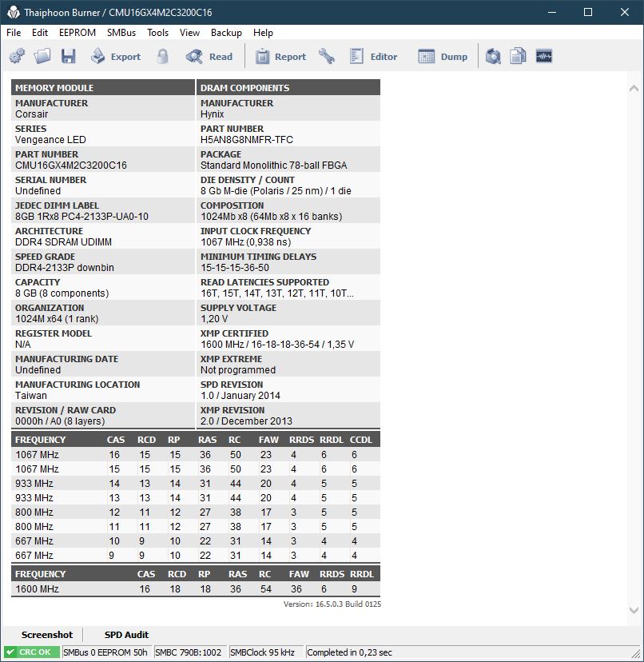Screen dimensions: 644x662
Task: Click the 1600 MHz XMP frequency row
Action: pos(196,588)
